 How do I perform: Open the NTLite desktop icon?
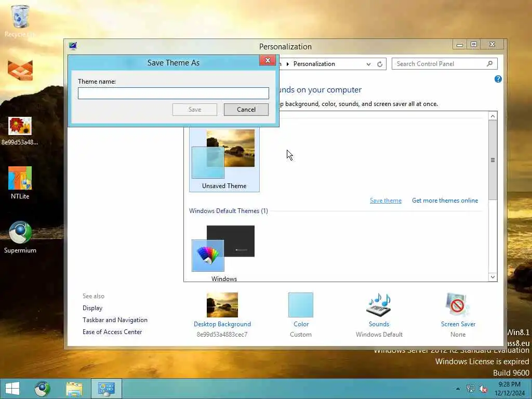pyautogui.click(x=20, y=183)
